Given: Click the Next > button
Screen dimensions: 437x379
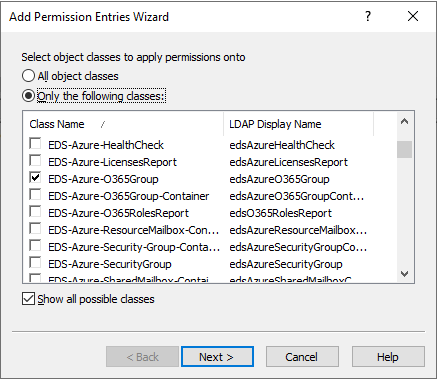Looking at the screenshot, I should coord(217,357).
